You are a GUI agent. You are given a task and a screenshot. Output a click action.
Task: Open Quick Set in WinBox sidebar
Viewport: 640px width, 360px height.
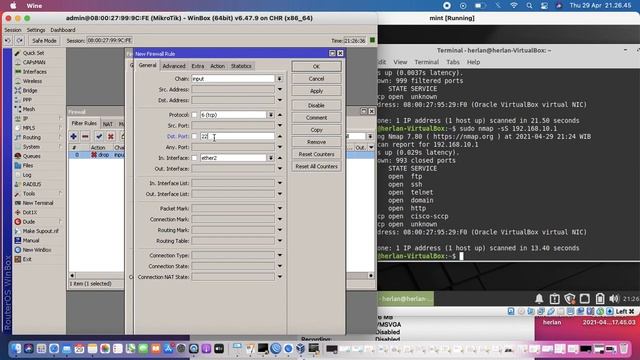(x=33, y=53)
